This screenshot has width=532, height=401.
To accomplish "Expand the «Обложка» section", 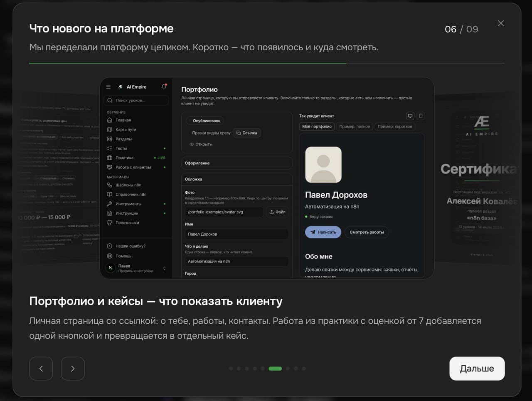I will pos(237,180).
